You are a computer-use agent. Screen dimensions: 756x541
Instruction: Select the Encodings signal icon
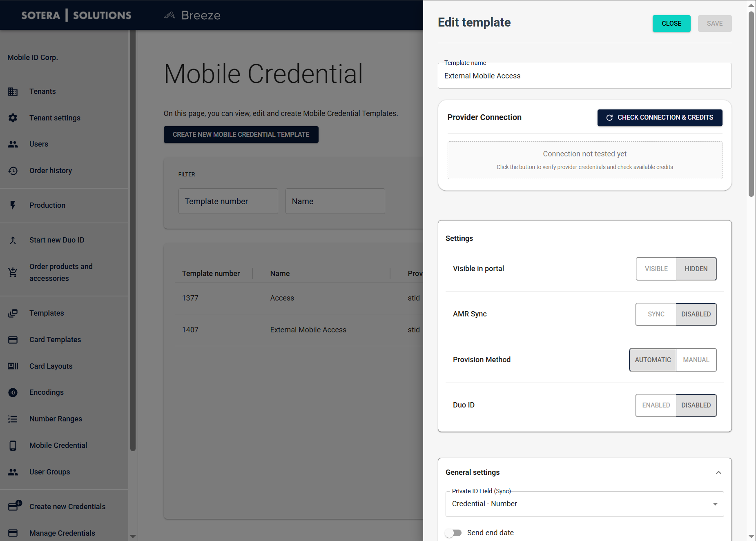tap(13, 392)
